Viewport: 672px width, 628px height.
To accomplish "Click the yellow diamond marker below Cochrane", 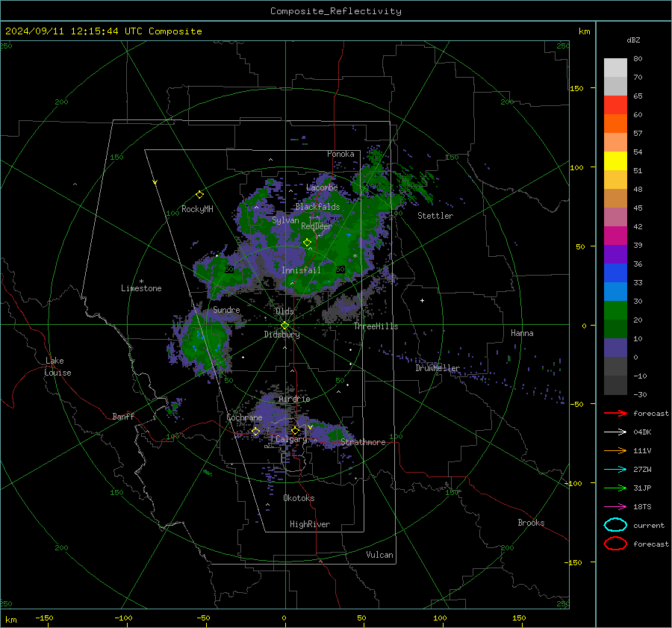I will click(255, 432).
